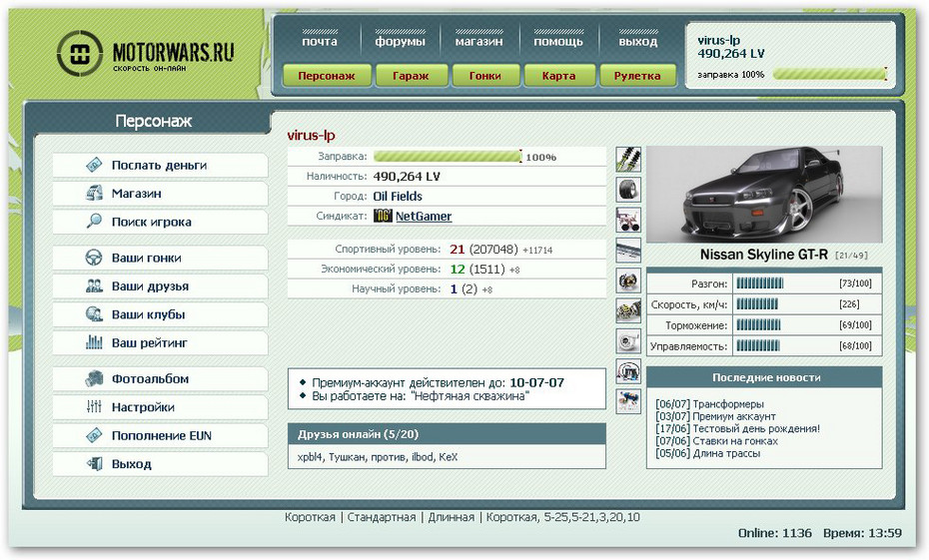Switch to the Гонки tab
The height and width of the screenshot is (560, 929).
tap(485, 76)
